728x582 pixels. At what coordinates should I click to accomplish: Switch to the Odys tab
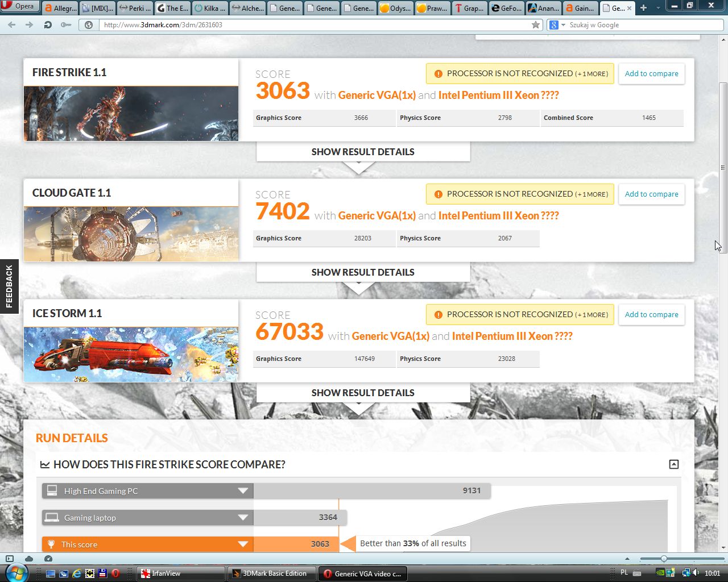coord(396,8)
